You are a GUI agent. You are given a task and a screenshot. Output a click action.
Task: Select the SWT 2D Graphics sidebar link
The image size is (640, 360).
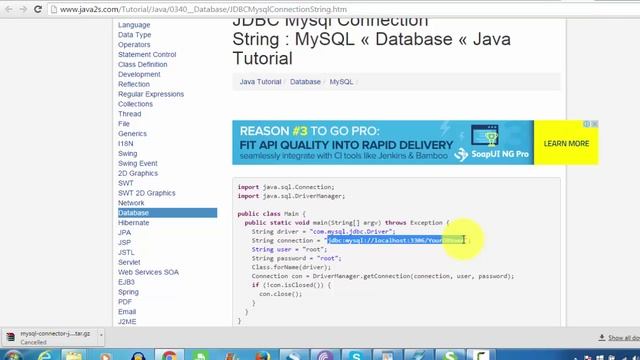coord(147,193)
